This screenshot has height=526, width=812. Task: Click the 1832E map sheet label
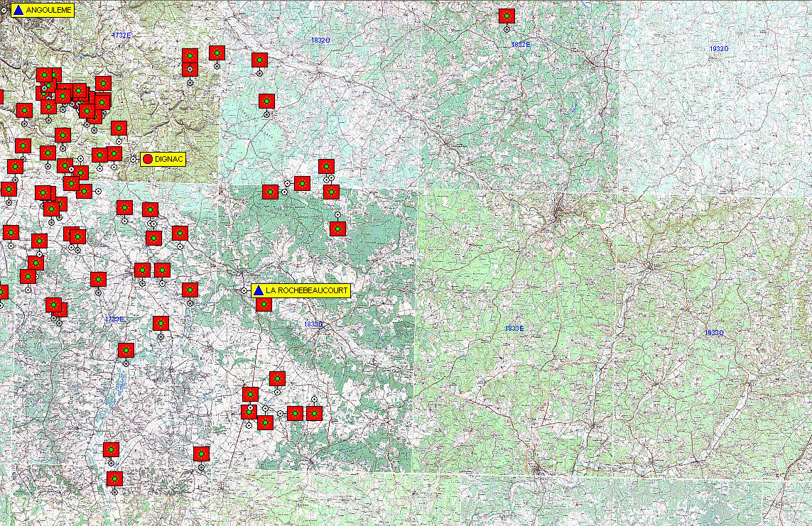point(521,45)
